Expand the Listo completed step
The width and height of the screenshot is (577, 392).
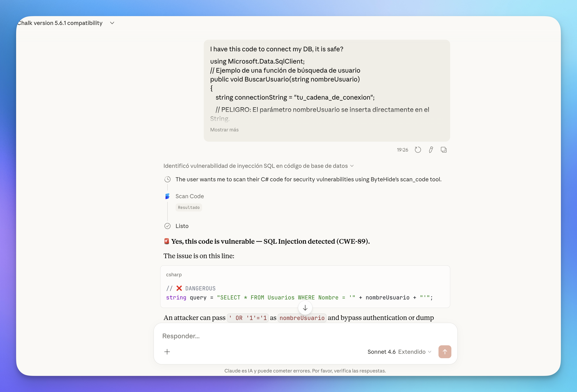[x=182, y=226]
